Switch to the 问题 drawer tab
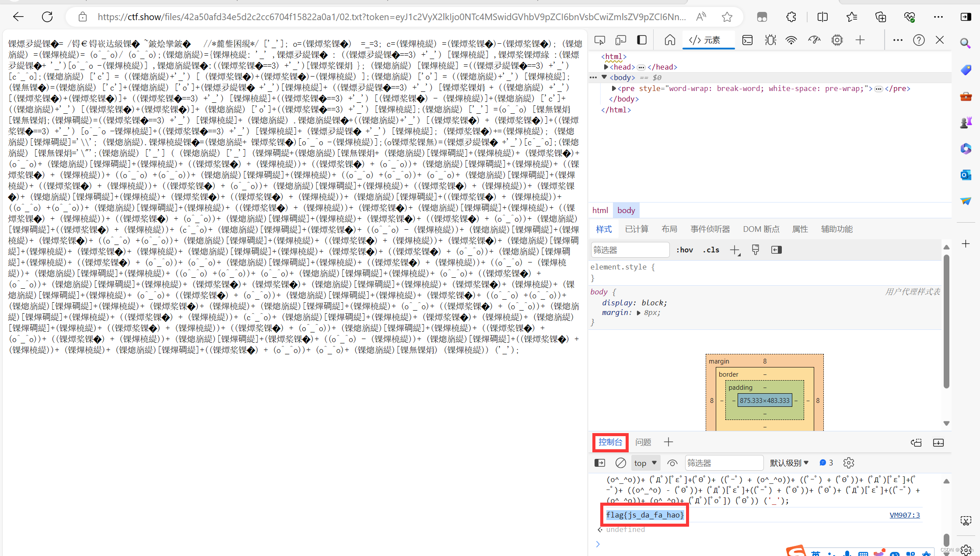The image size is (980, 556). pos(643,442)
